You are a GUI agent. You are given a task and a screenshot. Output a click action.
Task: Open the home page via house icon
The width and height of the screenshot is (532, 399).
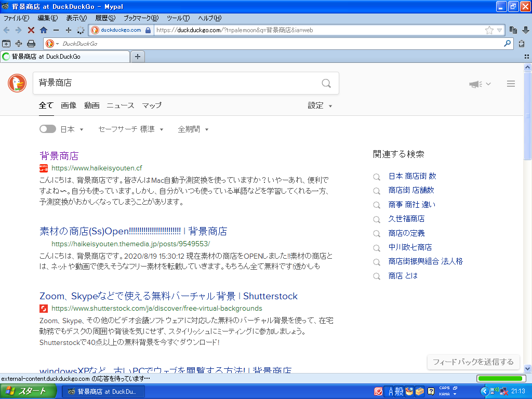point(44,30)
